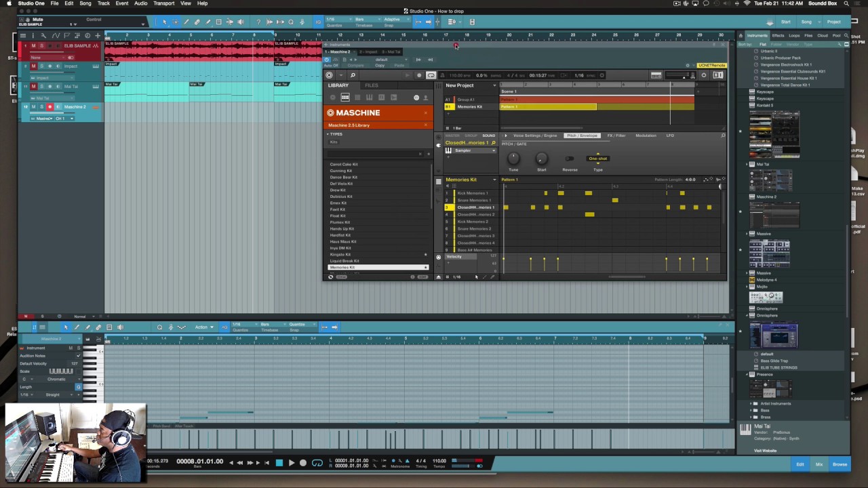Select the Listen speaker tool in arrange toolbar
Image resolution: width=868 pixels, height=488 pixels.
pyautogui.click(x=241, y=22)
